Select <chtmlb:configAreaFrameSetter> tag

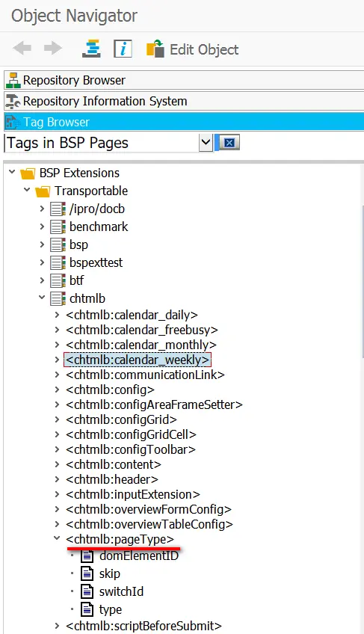click(x=154, y=404)
